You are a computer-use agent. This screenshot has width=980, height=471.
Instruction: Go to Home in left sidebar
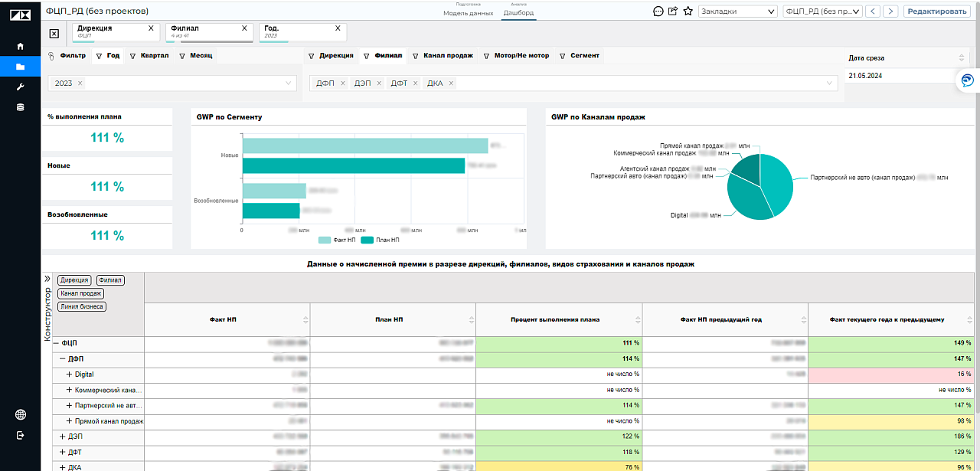(21, 47)
